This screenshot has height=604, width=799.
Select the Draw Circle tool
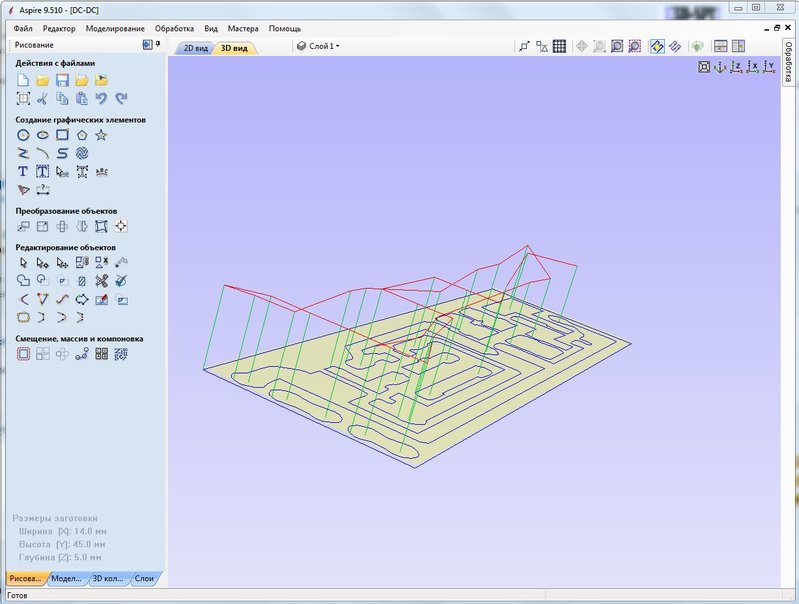pyautogui.click(x=24, y=134)
